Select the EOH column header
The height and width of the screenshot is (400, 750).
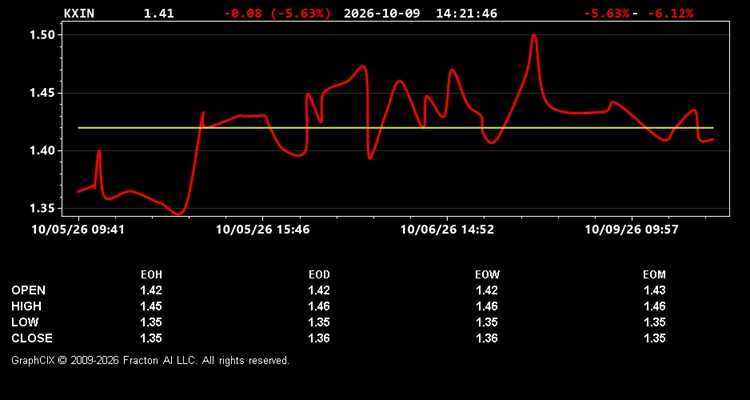151,275
